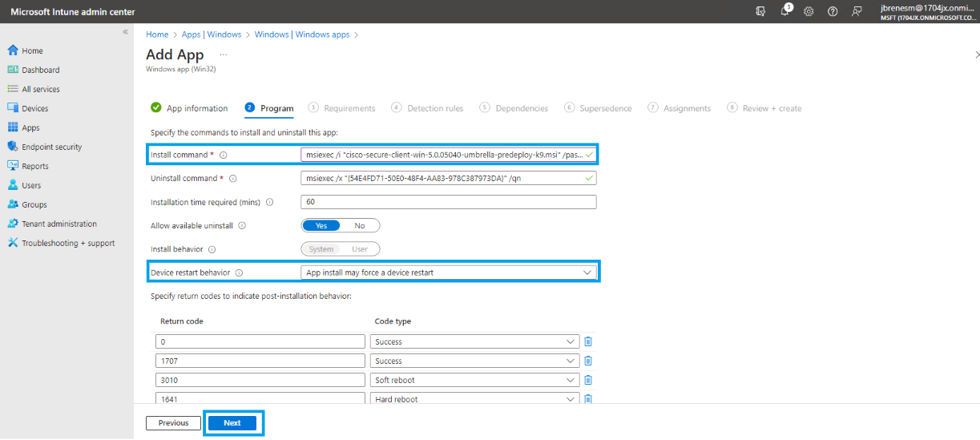The image size is (980, 440).
Task: Open code type dropdown for code 1707
Action: coord(475,361)
